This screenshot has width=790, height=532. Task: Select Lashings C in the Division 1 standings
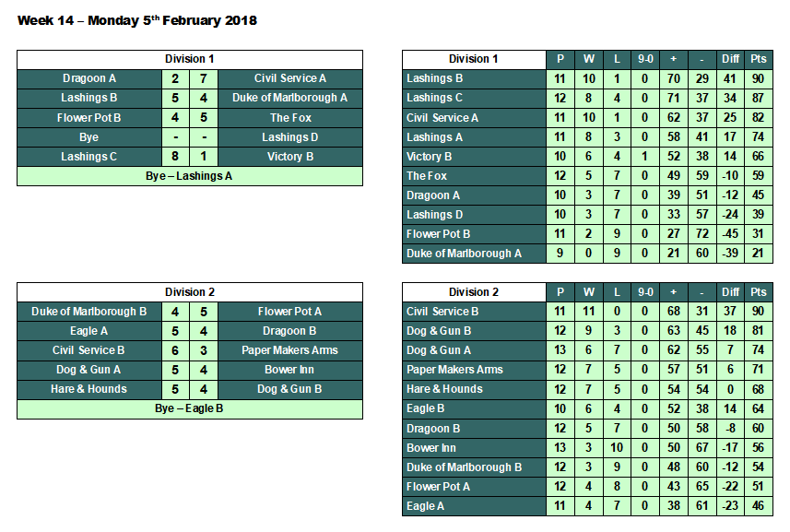pyautogui.click(x=435, y=98)
